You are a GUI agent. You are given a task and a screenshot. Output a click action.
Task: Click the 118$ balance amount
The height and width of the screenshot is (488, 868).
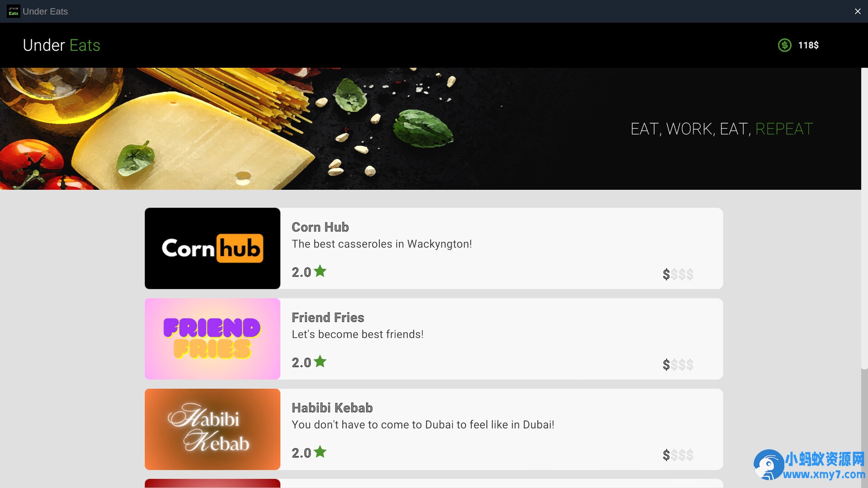click(x=808, y=45)
